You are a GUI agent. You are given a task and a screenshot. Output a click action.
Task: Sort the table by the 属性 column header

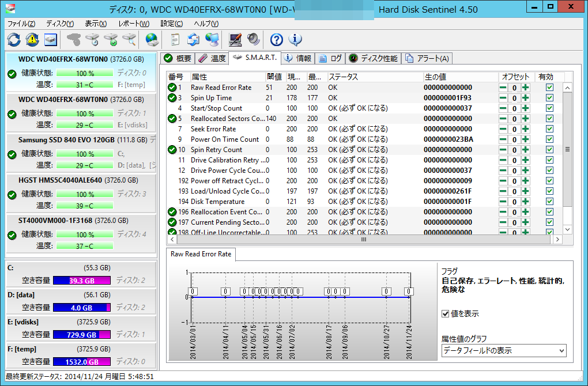228,77
